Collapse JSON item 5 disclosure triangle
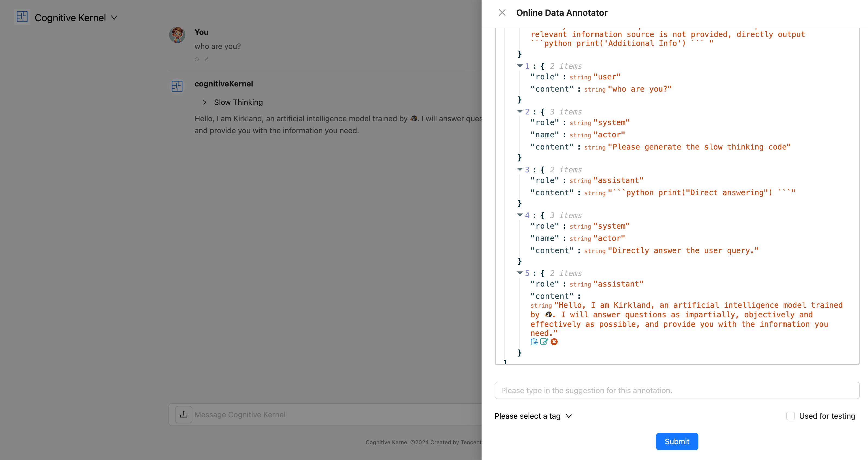 [520, 273]
